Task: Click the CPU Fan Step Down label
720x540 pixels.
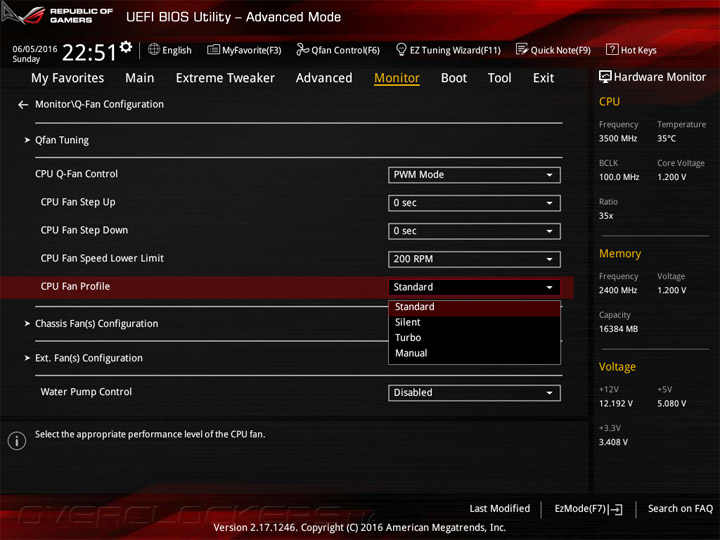Action: [x=84, y=230]
